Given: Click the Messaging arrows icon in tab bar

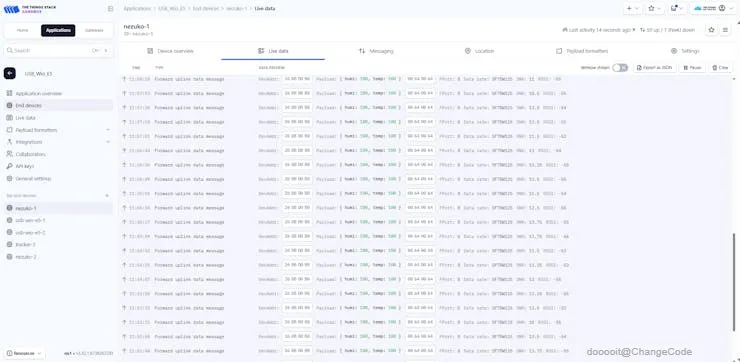Looking at the screenshot, I should pyautogui.click(x=362, y=51).
